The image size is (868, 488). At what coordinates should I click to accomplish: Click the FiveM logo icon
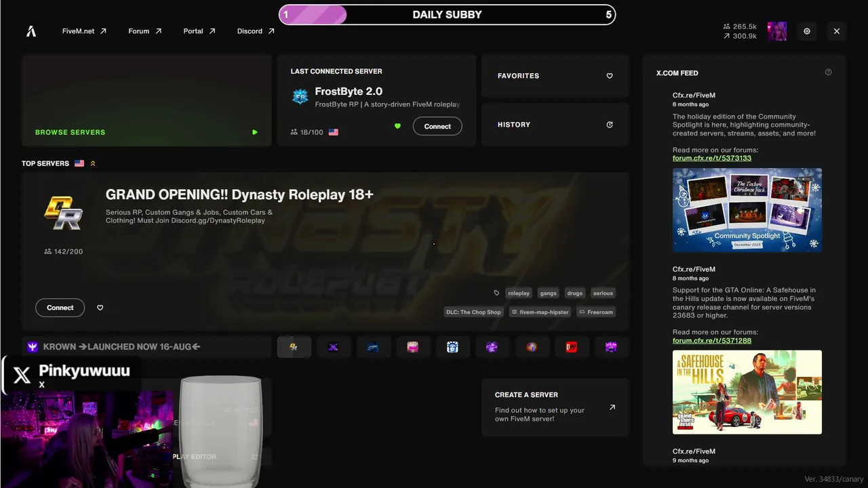[31, 31]
